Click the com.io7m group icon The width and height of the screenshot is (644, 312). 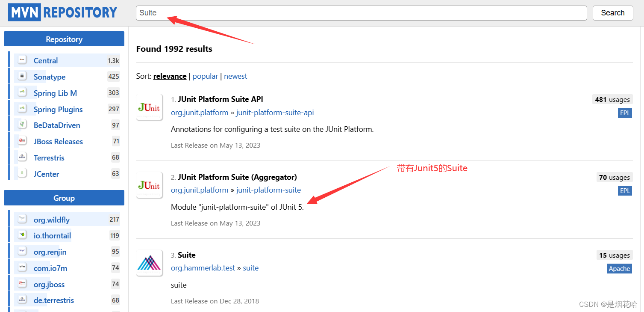point(22,268)
